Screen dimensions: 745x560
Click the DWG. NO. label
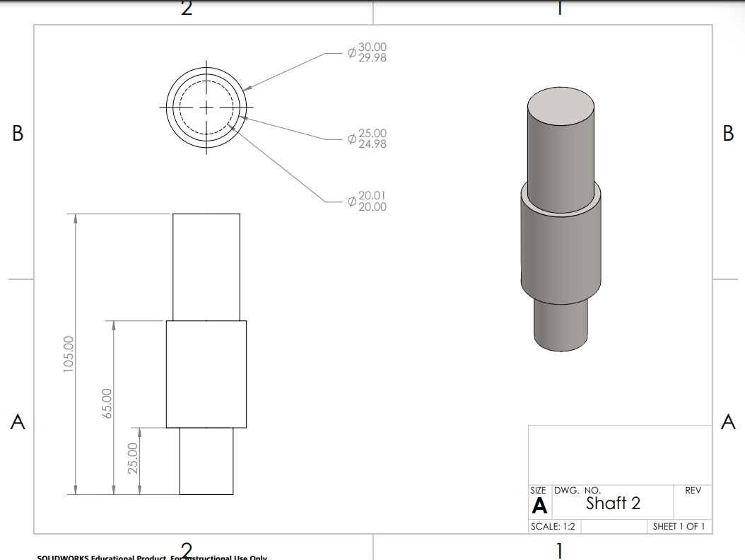point(577,489)
